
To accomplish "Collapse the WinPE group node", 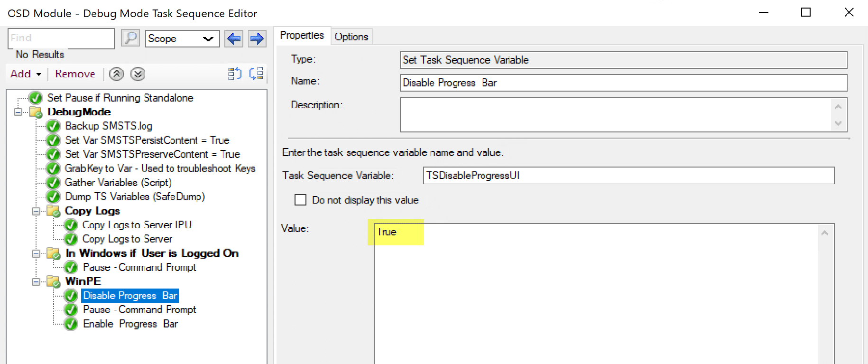I will point(36,281).
